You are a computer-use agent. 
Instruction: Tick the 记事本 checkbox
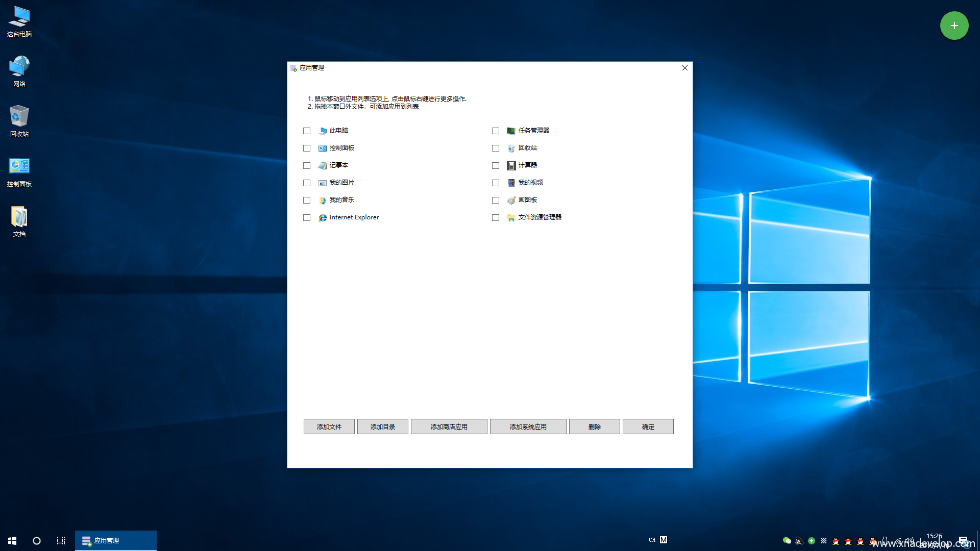click(x=307, y=166)
